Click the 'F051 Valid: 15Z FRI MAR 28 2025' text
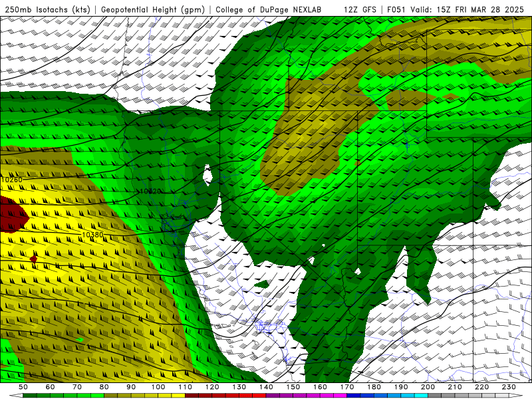 pos(456,9)
